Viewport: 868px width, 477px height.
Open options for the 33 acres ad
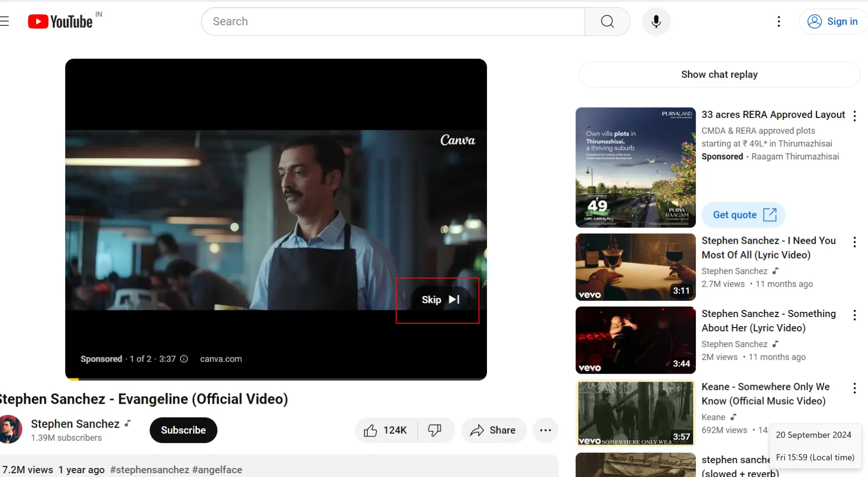(x=855, y=116)
